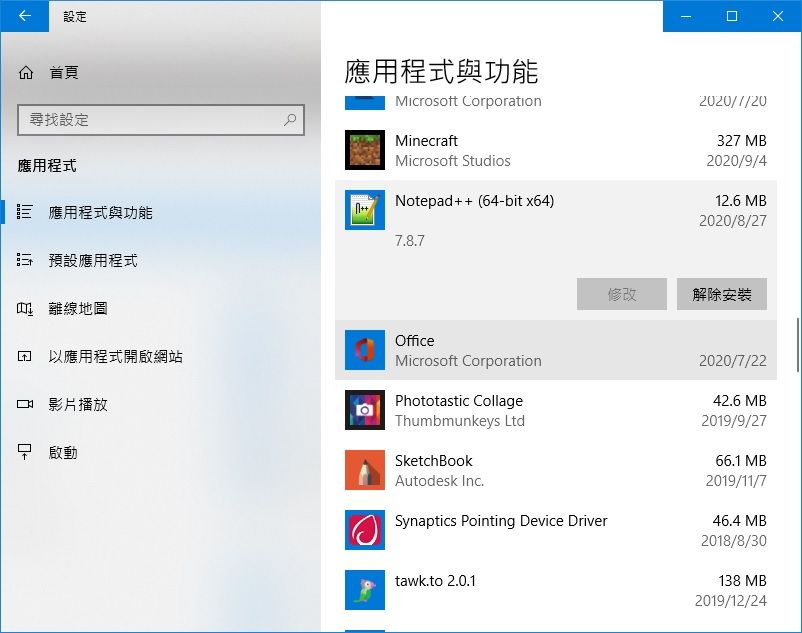Image resolution: width=802 pixels, height=633 pixels.
Task: Click Phototastic's 2019/9/27 install date
Action: 734,421
